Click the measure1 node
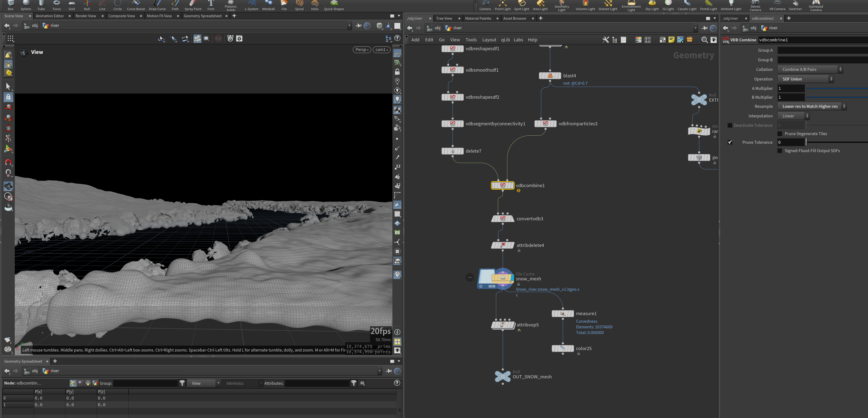 pyautogui.click(x=563, y=314)
